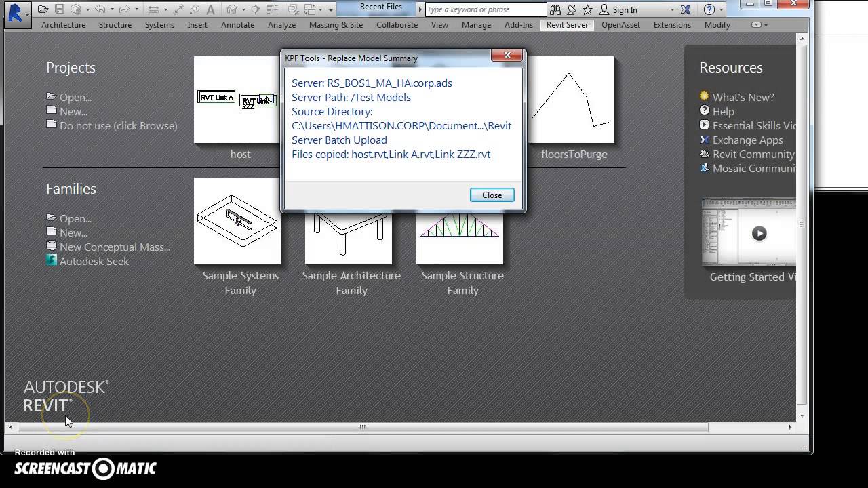
Task: Click the keyword search input field
Action: (x=486, y=9)
